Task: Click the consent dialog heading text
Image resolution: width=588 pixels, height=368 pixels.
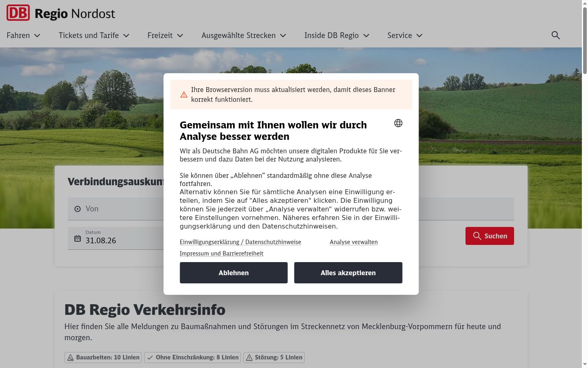Action: tap(273, 130)
